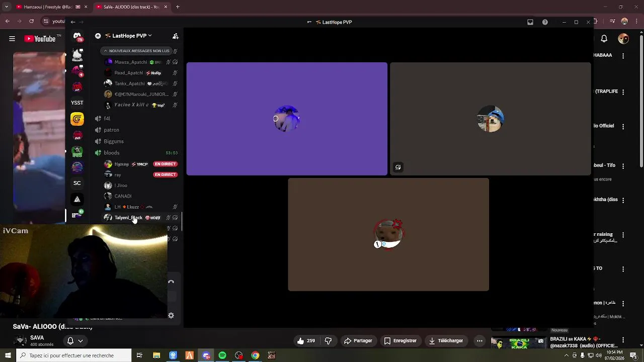The width and height of the screenshot is (644, 362).
Task: Open Windows notification center icon
Action: (x=633, y=355)
